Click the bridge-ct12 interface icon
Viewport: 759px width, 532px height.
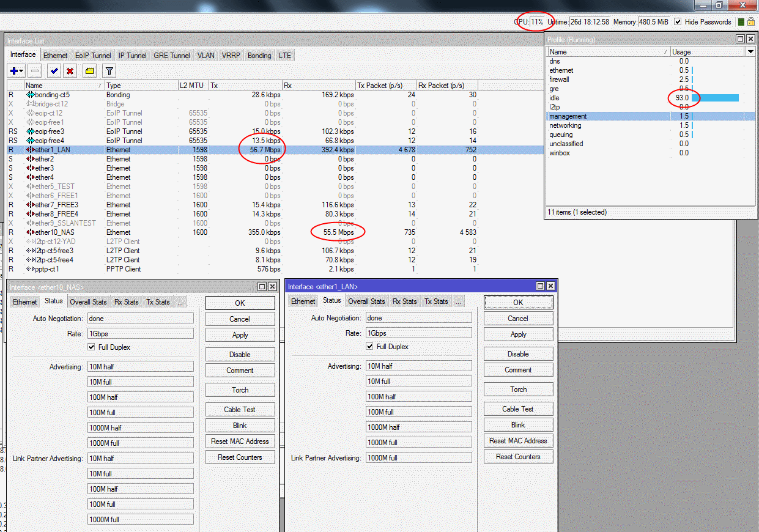(x=30, y=104)
